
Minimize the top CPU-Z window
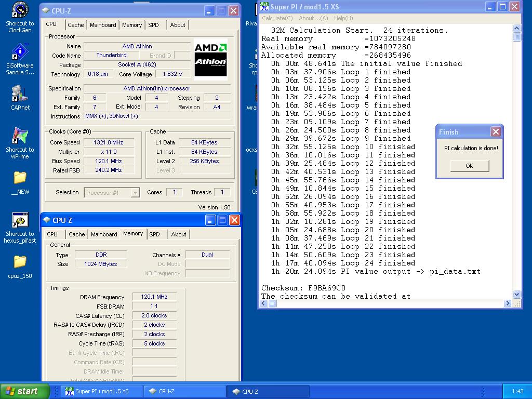(x=209, y=11)
